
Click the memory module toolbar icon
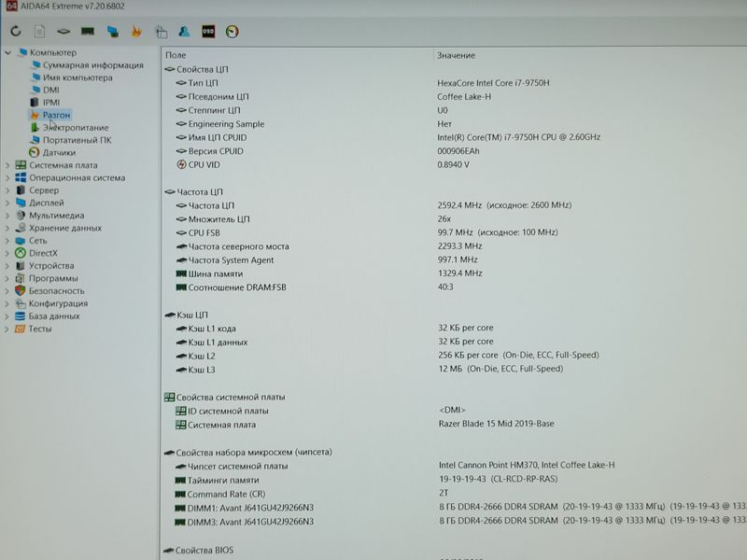click(88, 32)
